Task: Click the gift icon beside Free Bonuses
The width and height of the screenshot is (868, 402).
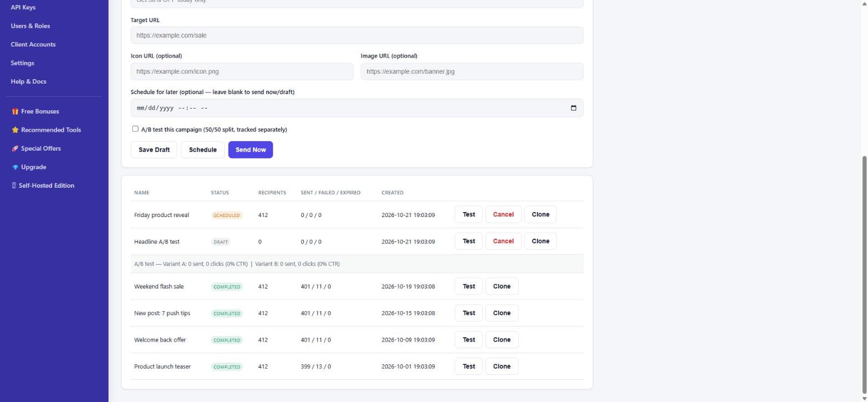Action: coord(15,111)
